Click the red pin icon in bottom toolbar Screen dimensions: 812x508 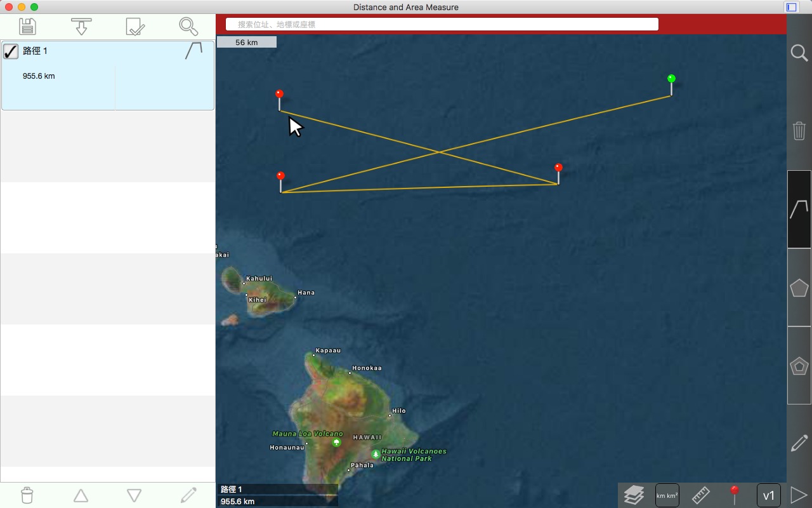point(735,495)
